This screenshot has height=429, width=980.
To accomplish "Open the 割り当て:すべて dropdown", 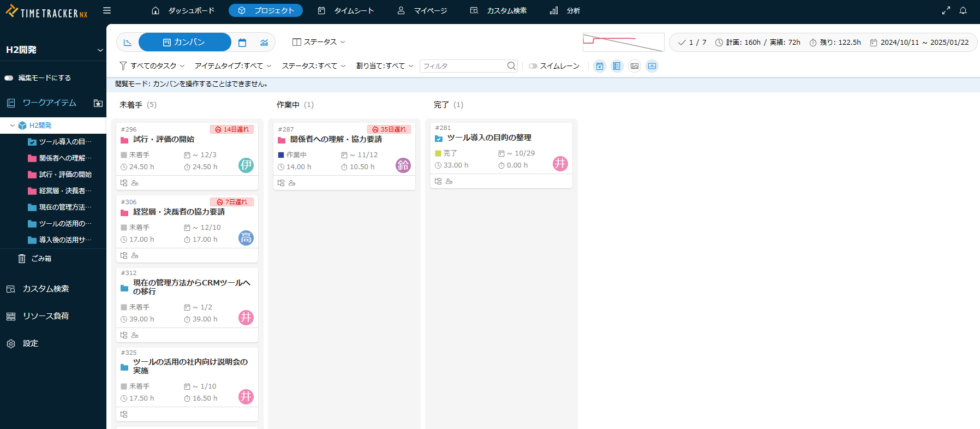I will [x=385, y=66].
